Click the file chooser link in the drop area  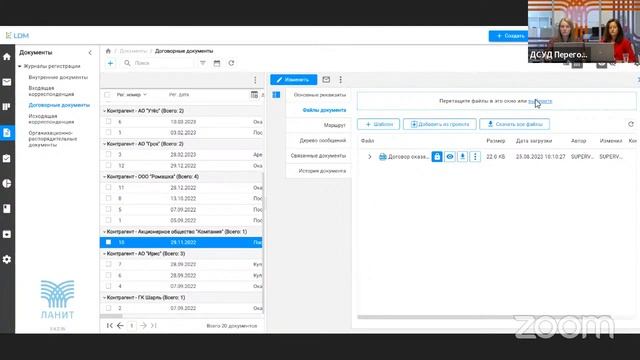tap(540, 101)
